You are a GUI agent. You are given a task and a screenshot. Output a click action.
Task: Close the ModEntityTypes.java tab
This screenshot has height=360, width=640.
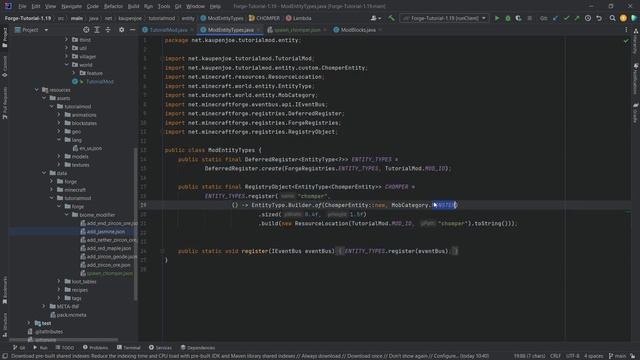point(259,30)
